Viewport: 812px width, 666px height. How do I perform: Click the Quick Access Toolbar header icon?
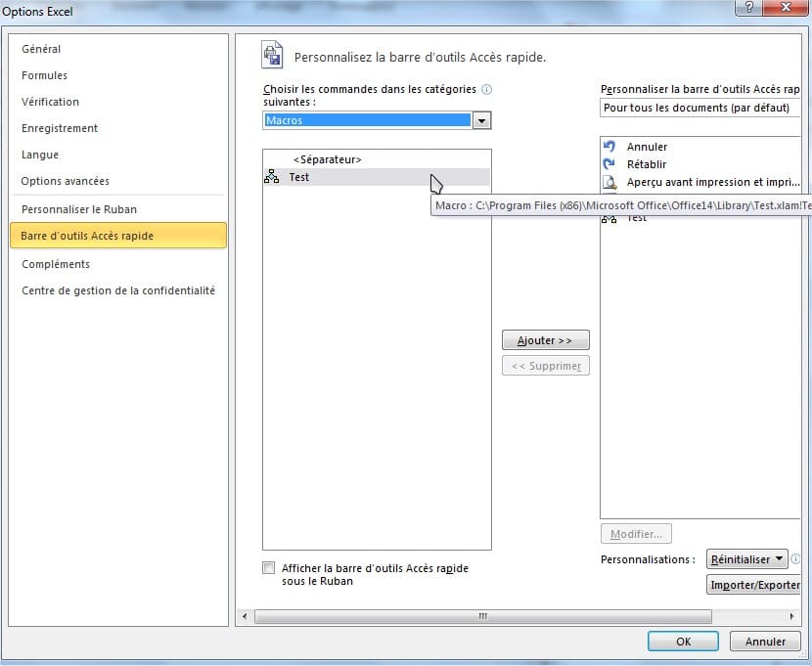272,56
